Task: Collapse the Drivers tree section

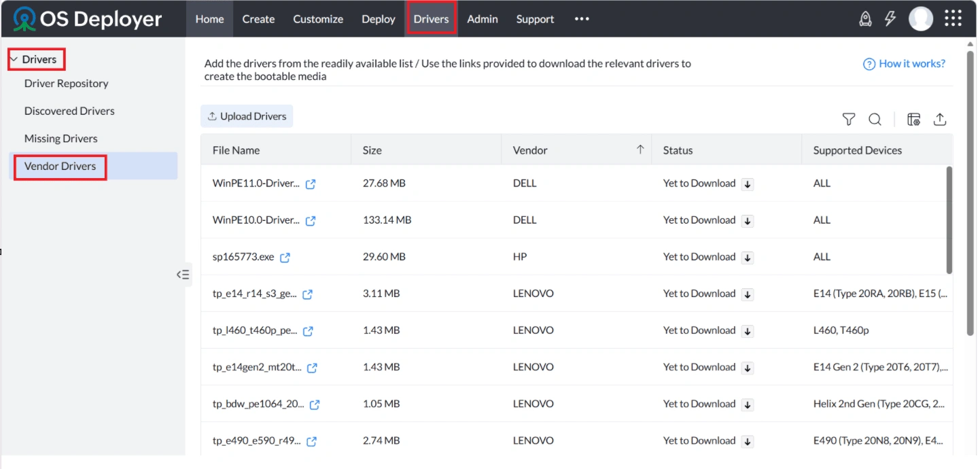Action: coord(14,60)
